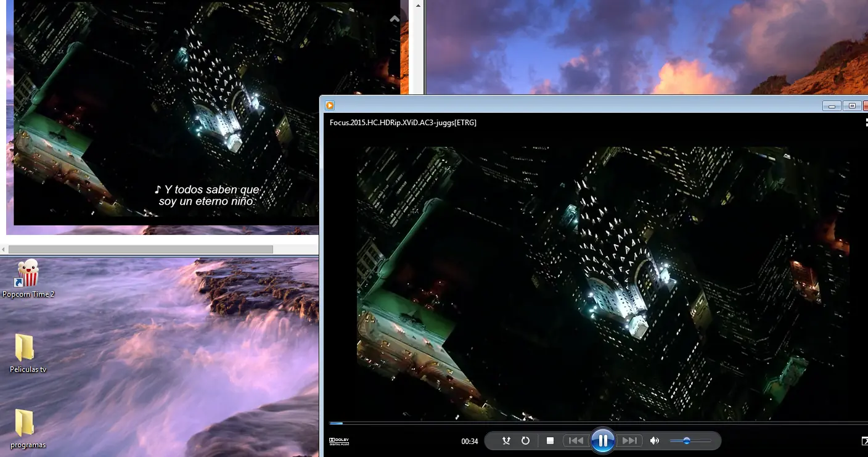Click the left scroll arrow of the back window
The width and height of the screenshot is (868, 457).
point(4,250)
